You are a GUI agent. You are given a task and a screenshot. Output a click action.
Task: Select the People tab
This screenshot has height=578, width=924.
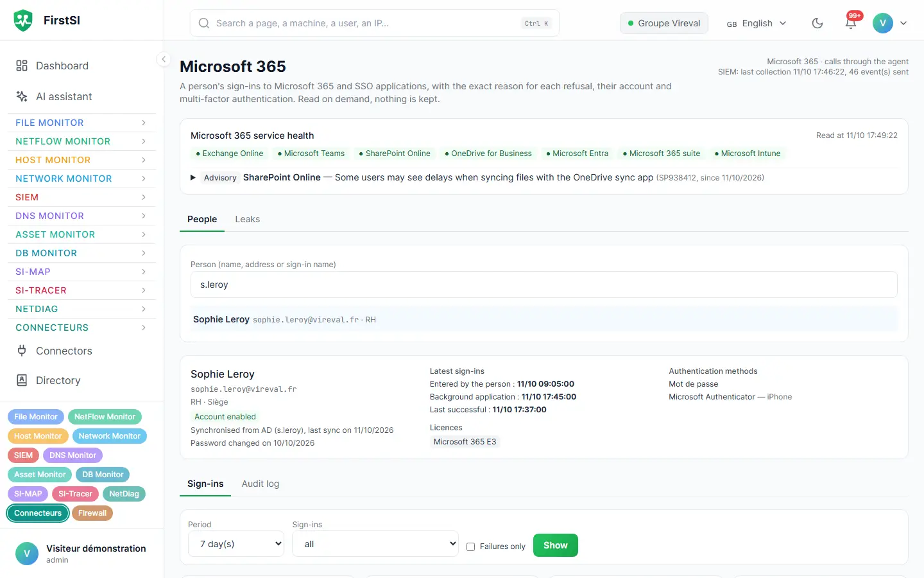pos(202,219)
